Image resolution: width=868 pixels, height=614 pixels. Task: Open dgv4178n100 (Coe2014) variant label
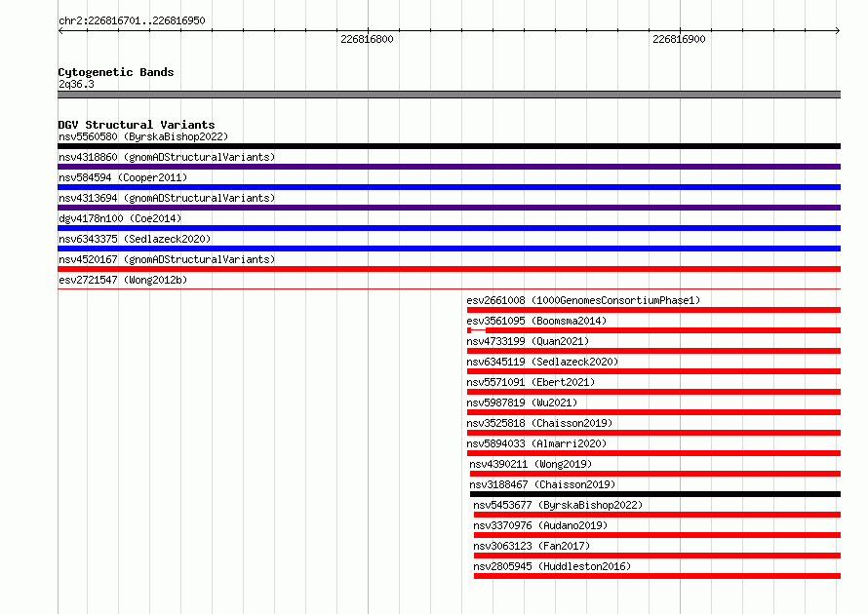click(120, 218)
